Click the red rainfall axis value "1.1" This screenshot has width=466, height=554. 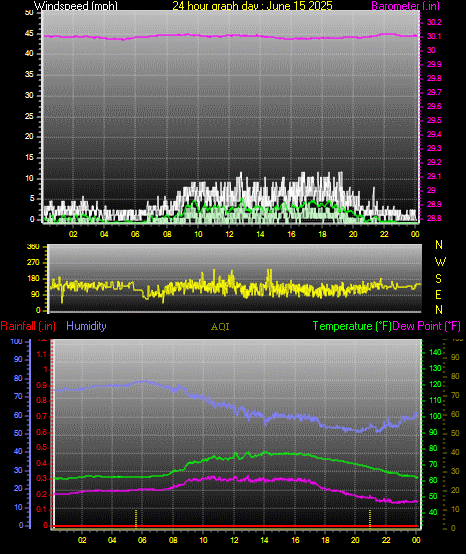click(x=41, y=354)
